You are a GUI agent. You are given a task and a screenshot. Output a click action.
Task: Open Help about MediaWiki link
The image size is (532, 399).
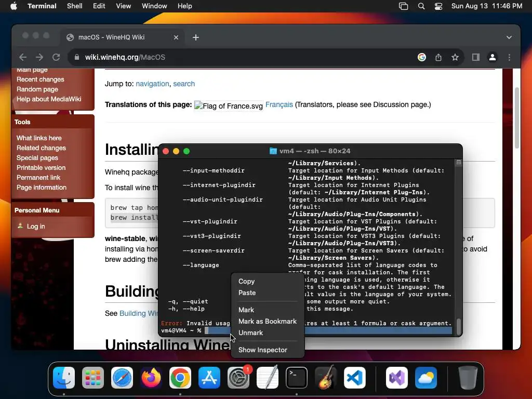click(x=49, y=99)
